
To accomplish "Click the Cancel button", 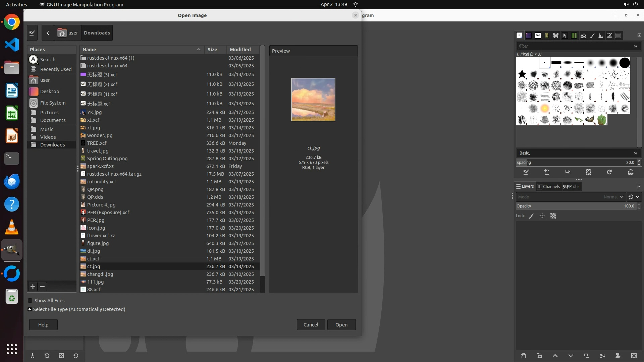I will click(x=311, y=324).
